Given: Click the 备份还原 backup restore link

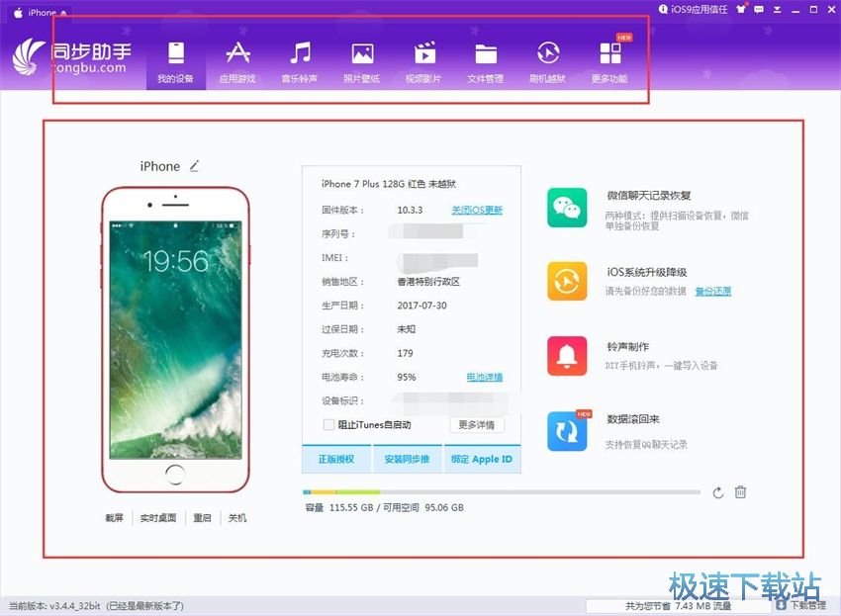Looking at the screenshot, I should [713, 291].
